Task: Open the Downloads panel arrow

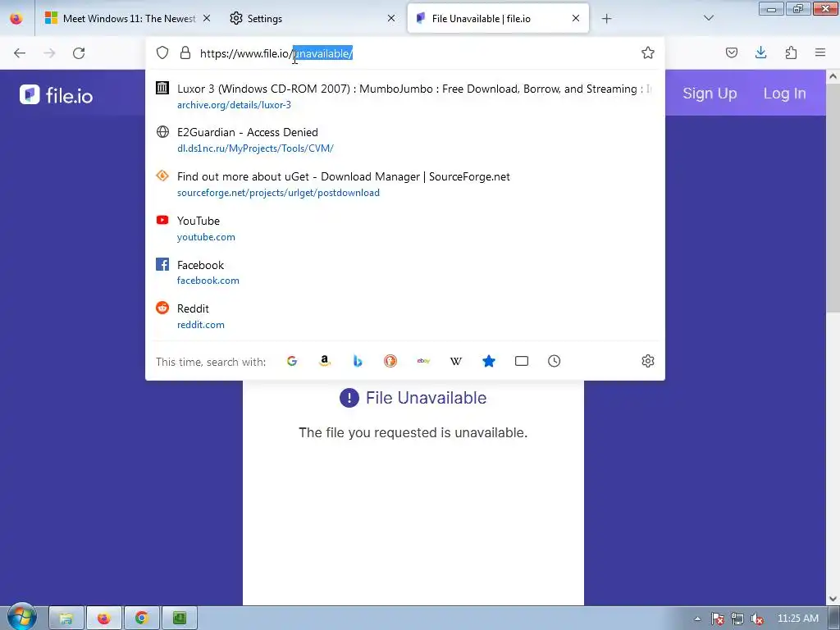Action: pos(760,52)
